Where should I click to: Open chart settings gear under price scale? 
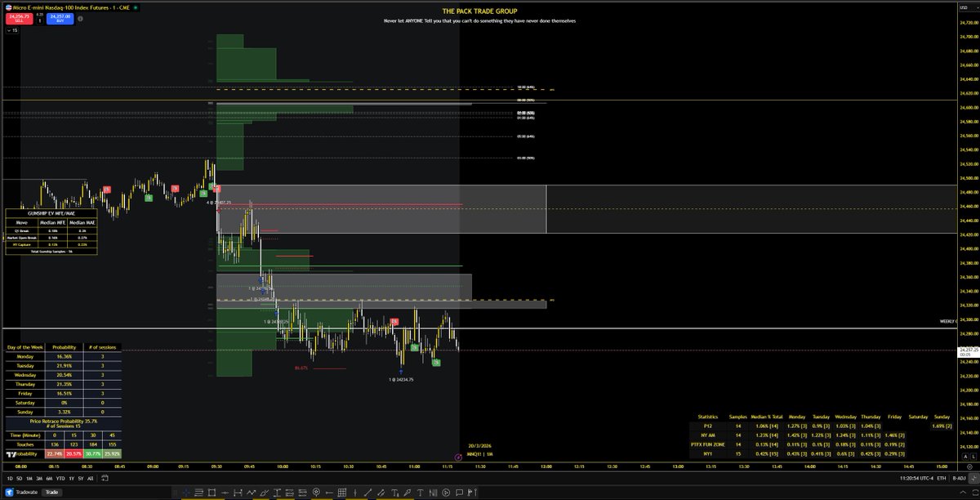point(969,467)
